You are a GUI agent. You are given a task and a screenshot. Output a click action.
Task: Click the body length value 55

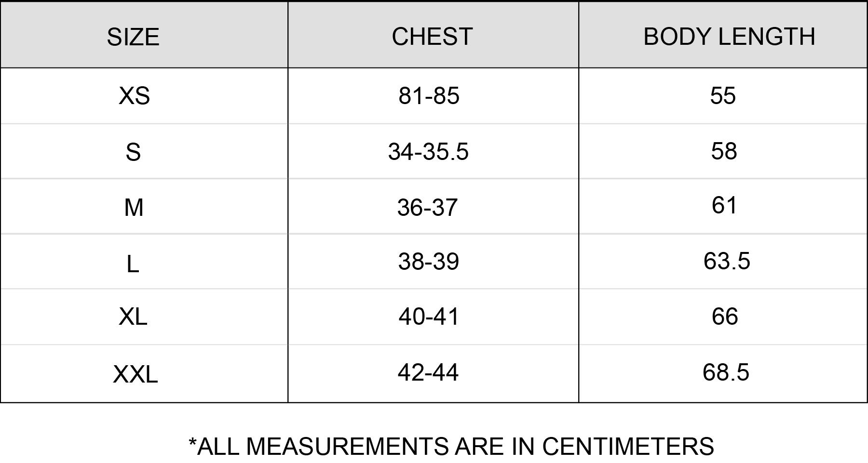tap(723, 95)
